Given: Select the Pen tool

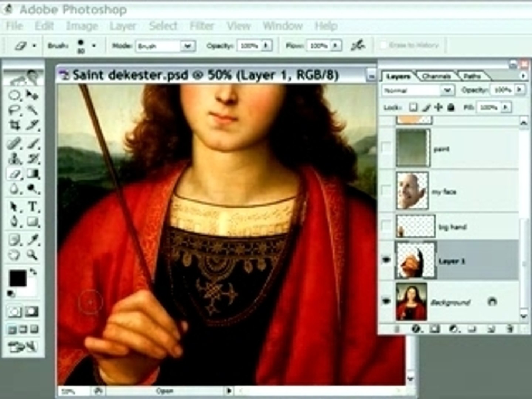Looking at the screenshot, I should [14, 221].
